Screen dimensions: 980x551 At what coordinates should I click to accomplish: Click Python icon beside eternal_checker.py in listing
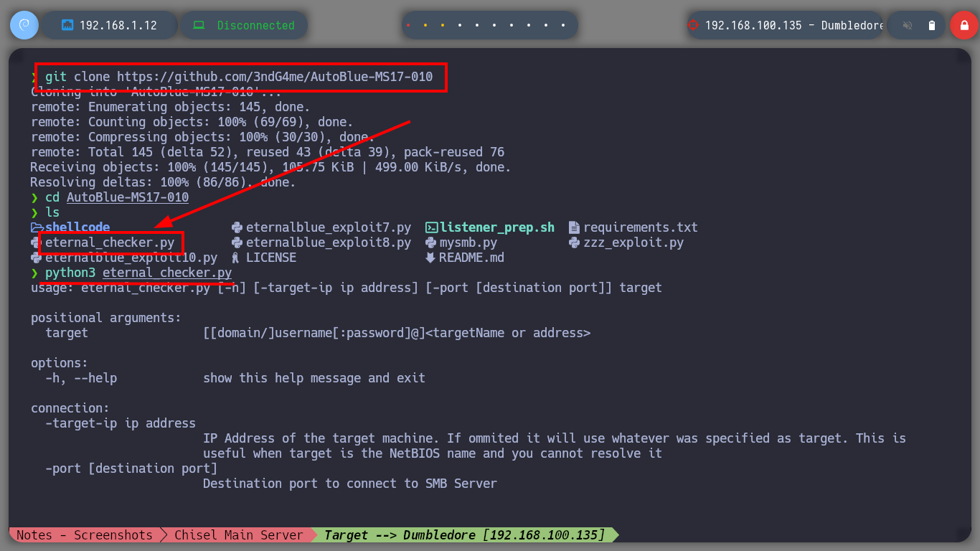coord(37,242)
